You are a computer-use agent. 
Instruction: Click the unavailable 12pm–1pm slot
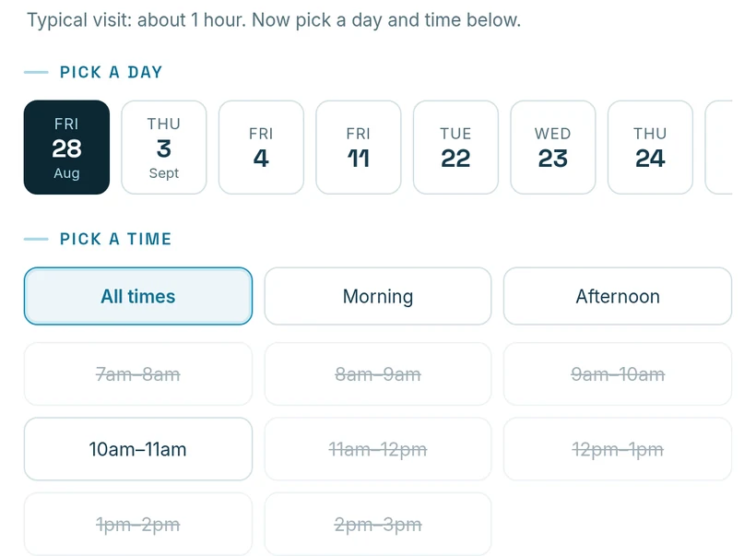[x=618, y=449]
